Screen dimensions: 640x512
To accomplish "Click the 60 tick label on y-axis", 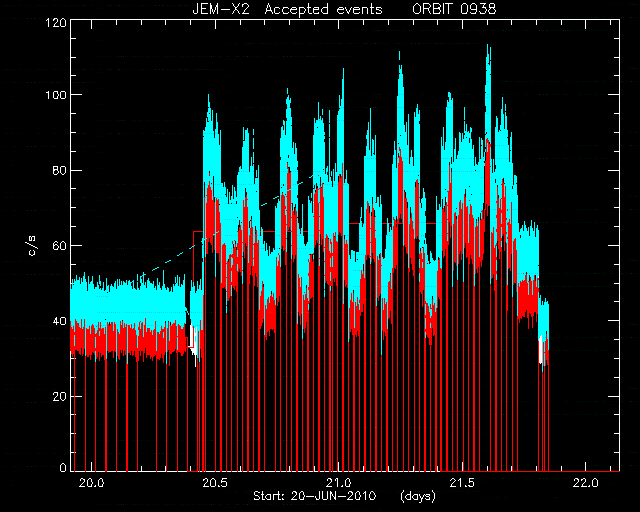I will click(59, 246).
